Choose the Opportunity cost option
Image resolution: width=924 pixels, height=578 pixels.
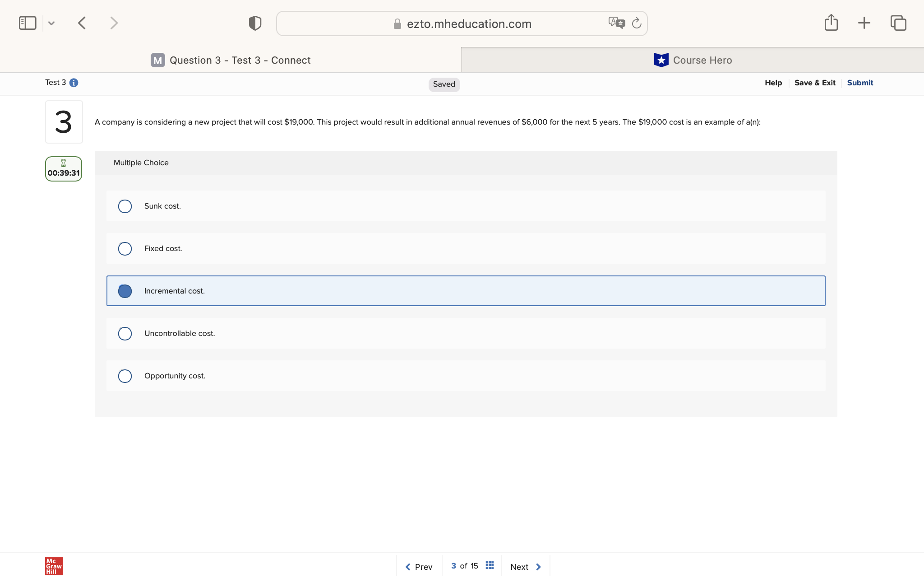(x=125, y=376)
